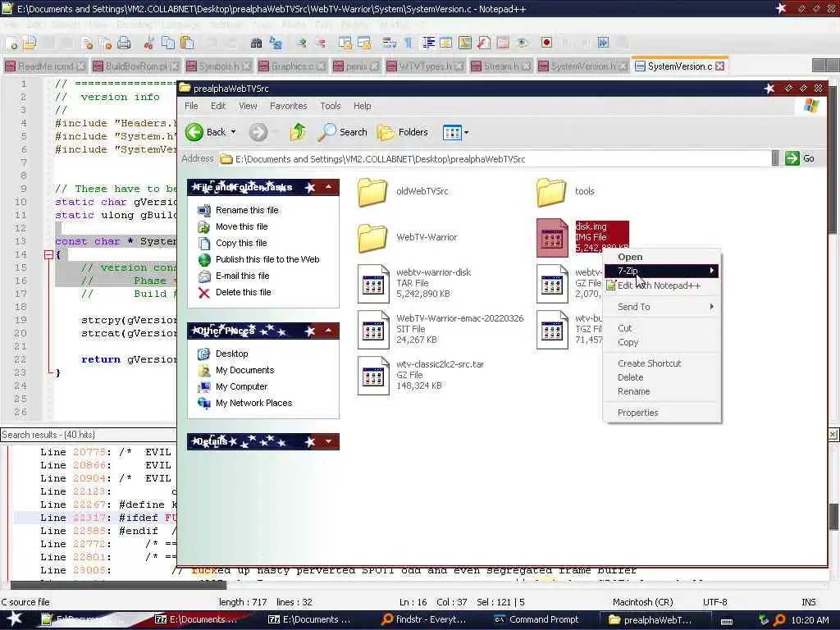The width and height of the screenshot is (840, 630).
Task: Click the Paste clipboard icon in Notepad++ toolbar
Action: (x=187, y=43)
